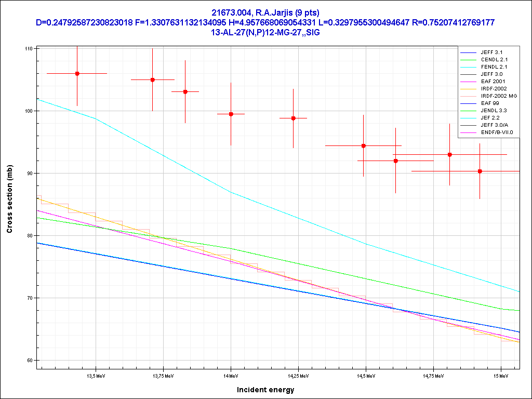
Task: Click the IRDF-2002 MG legend label
Action: click(498, 96)
